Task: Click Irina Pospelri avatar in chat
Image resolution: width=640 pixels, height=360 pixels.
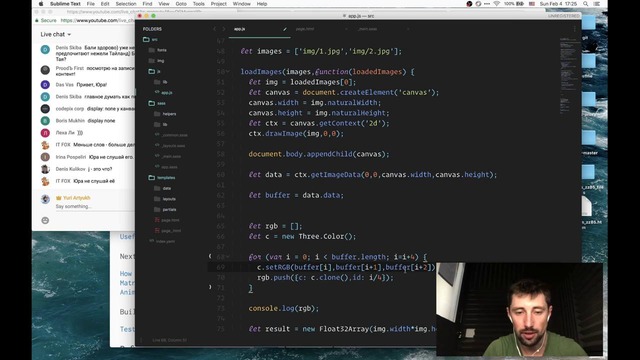Action: pyautogui.click(x=45, y=157)
